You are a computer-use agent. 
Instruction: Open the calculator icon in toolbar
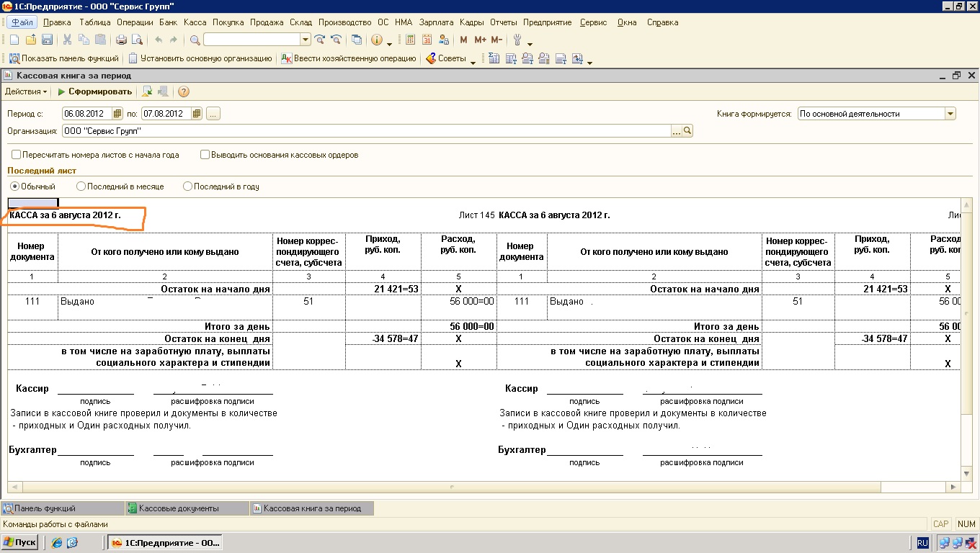tap(410, 40)
